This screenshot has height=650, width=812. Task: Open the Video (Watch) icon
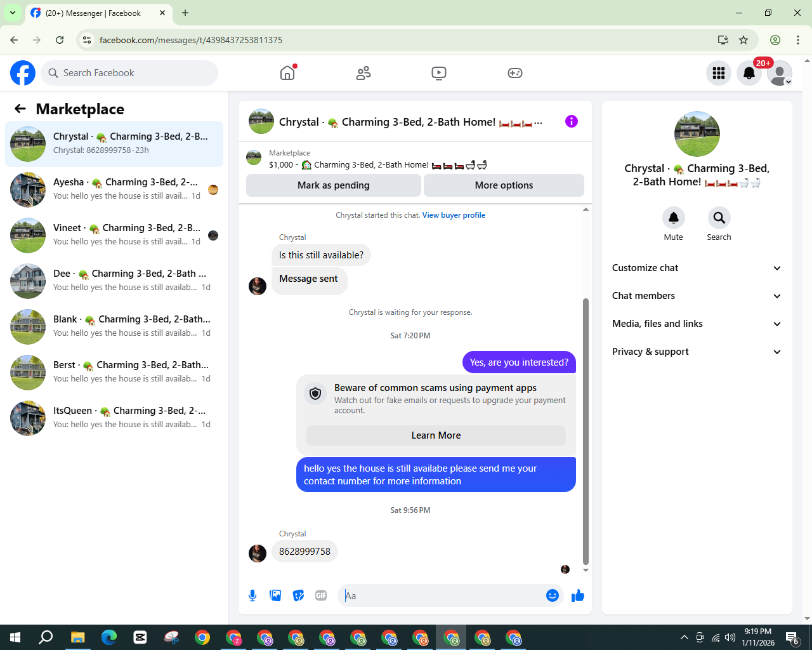pyautogui.click(x=439, y=73)
